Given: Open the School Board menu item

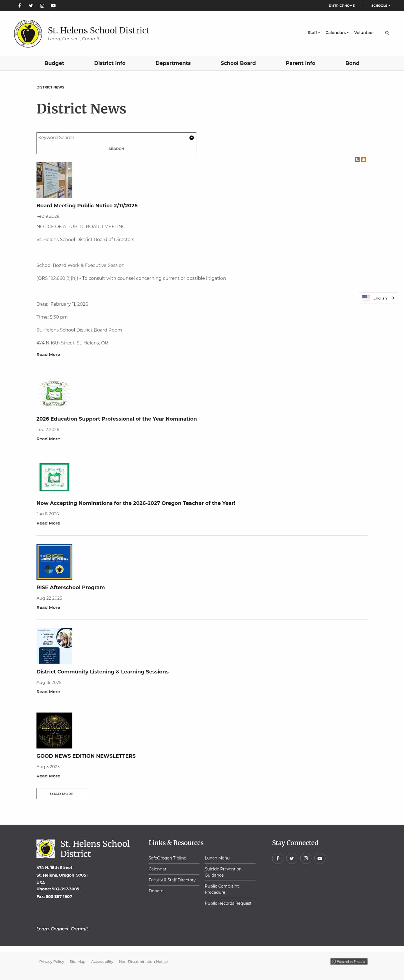Looking at the screenshot, I should click(238, 63).
